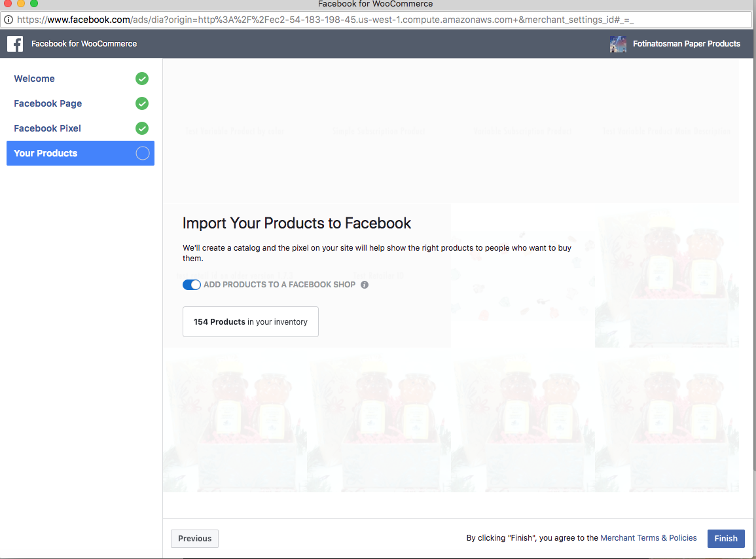Click the Previous button
This screenshot has height=559, width=756.
[195, 538]
